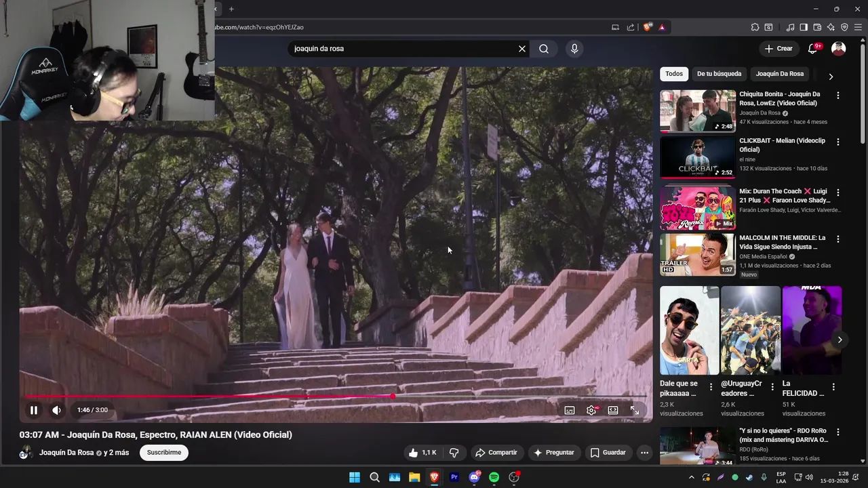Open the Brave VPN shield icon
Screen dimensions: 868x488
click(x=844, y=27)
